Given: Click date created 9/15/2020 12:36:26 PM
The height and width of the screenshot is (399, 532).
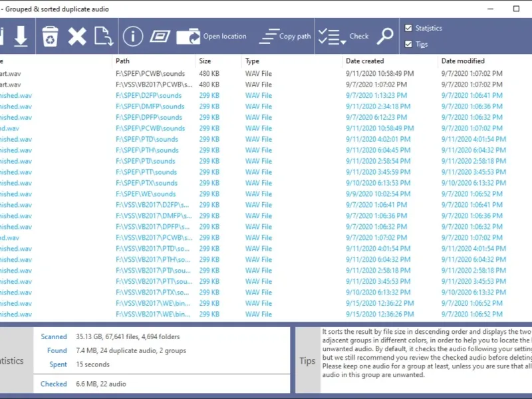Looking at the screenshot, I should (x=380, y=315).
